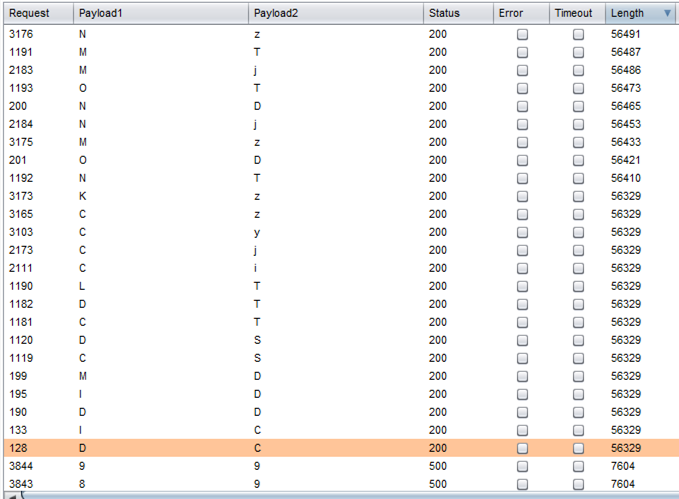679x499 pixels.
Task: Select request number 133 cell
Action: point(18,431)
